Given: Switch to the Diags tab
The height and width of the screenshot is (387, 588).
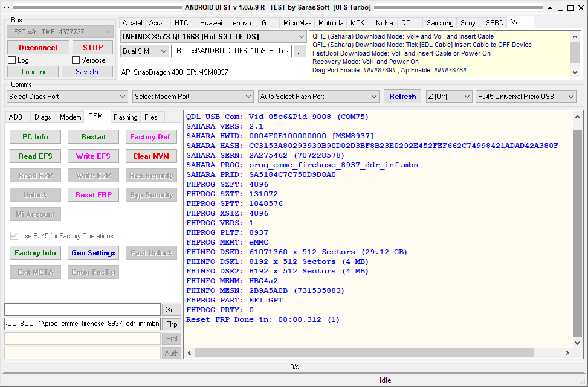Looking at the screenshot, I should click(x=43, y=117).
